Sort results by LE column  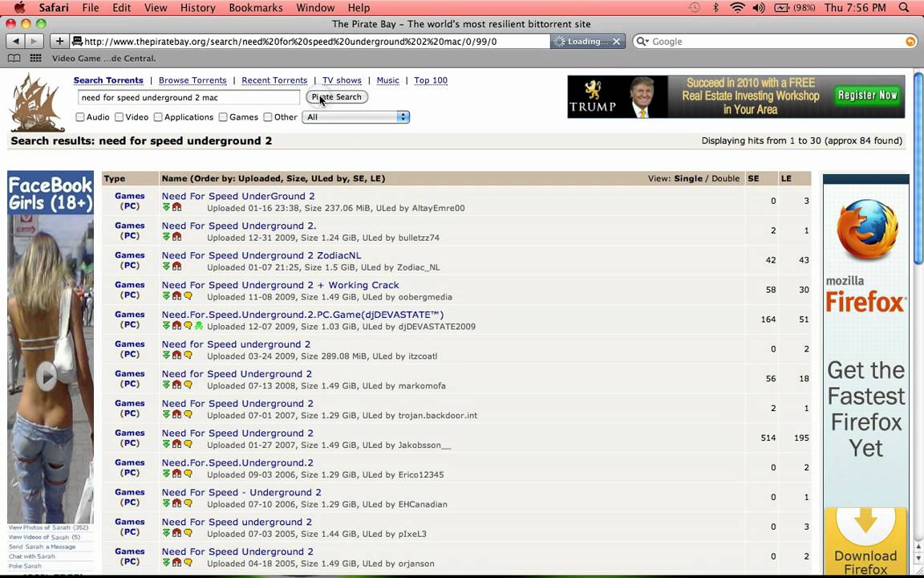tap(786, 178)
